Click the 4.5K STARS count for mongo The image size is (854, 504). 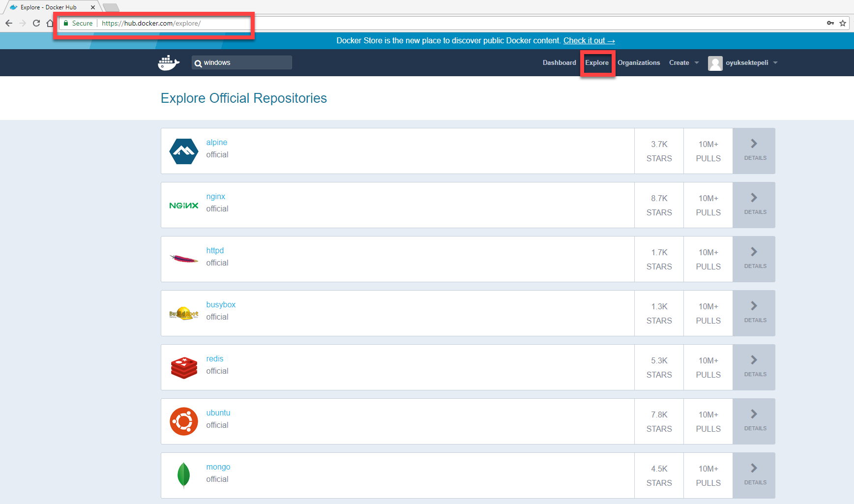[659, 475]
